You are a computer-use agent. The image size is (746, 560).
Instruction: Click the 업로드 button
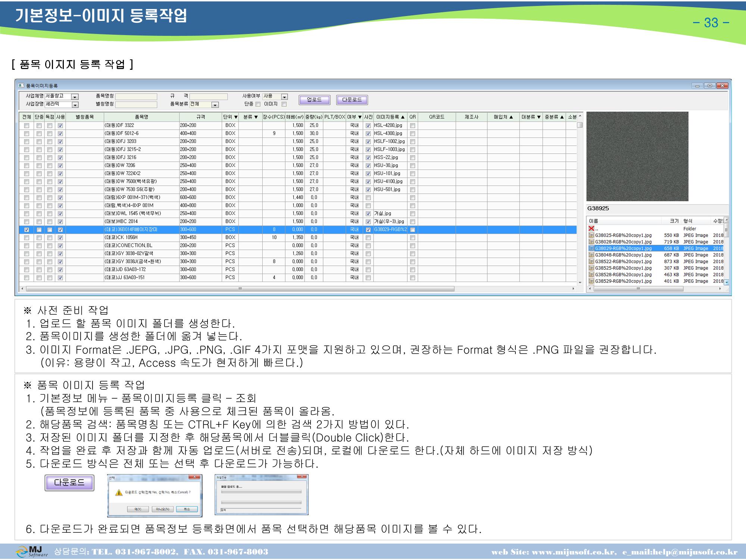pyautogui.click(x=314, y=100)
